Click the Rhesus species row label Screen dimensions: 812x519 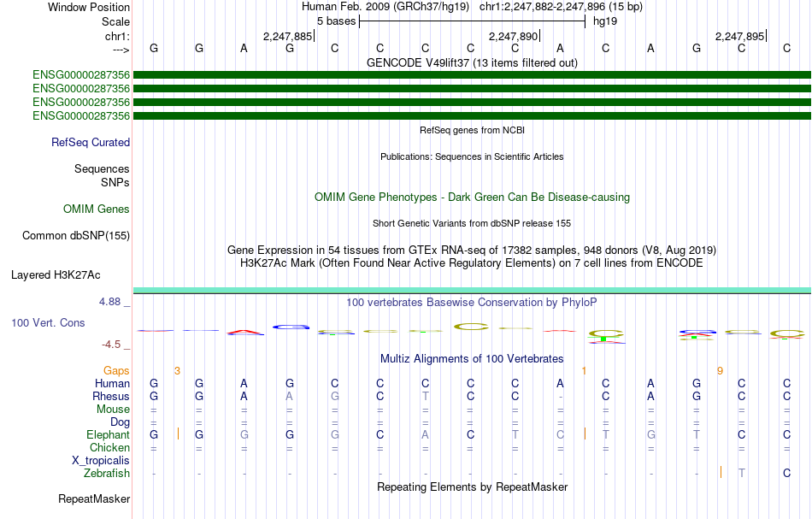[x=111, y=396]
